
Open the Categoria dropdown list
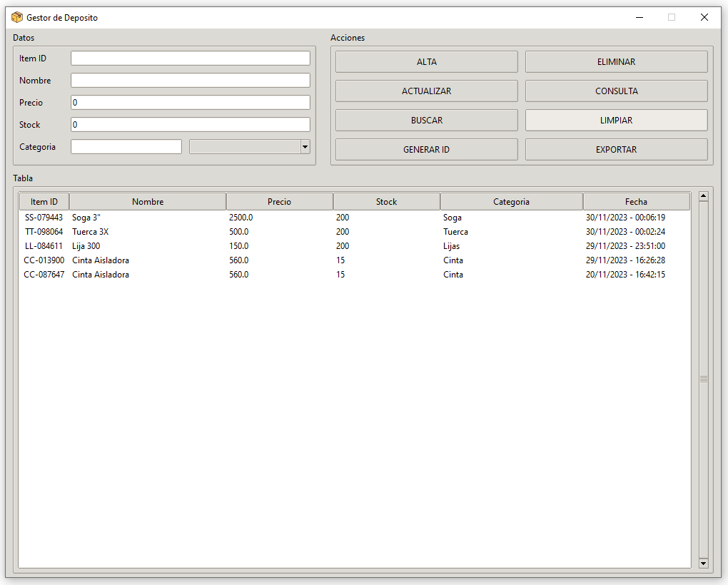pos(305,146)
